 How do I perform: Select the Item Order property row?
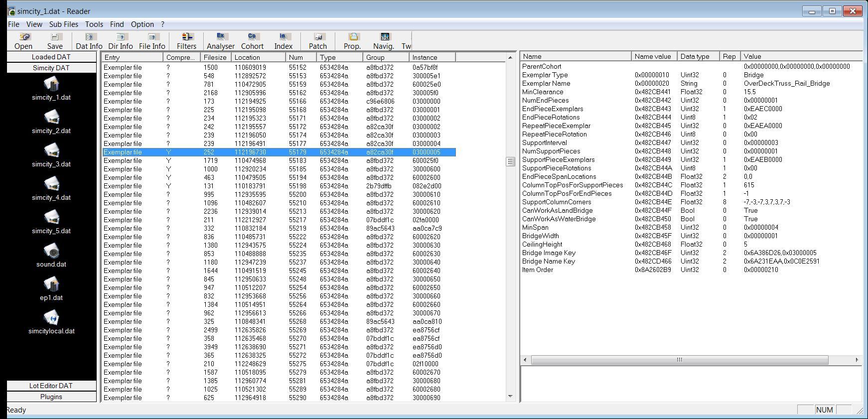[692, 270]
